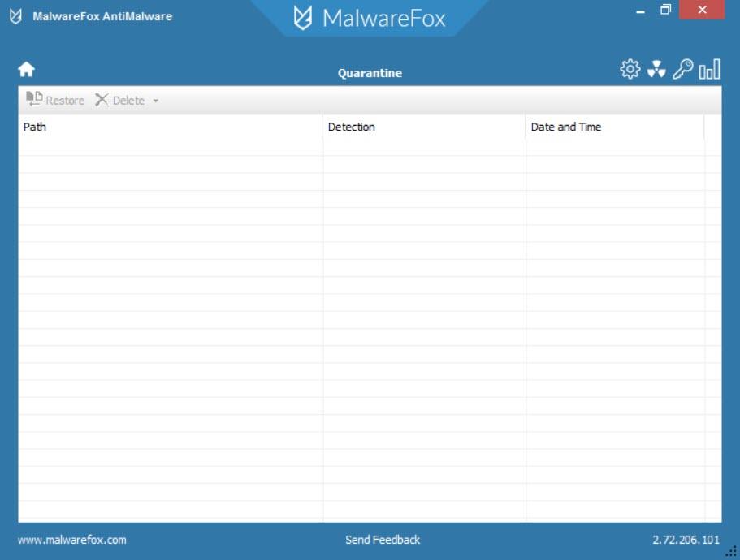Click the MalwareFox title bar logo icon
This screenshot has width=740, height=560.
[15, 16]
